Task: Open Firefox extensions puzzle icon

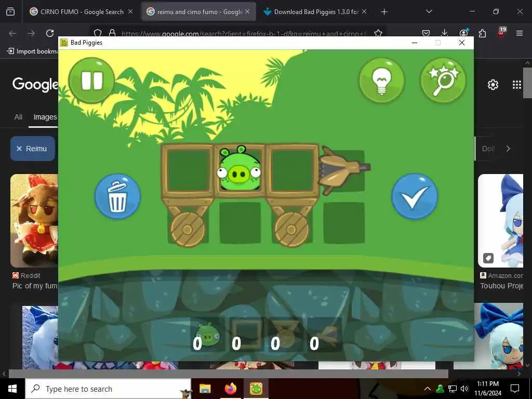Action: [x=482, y=33]
